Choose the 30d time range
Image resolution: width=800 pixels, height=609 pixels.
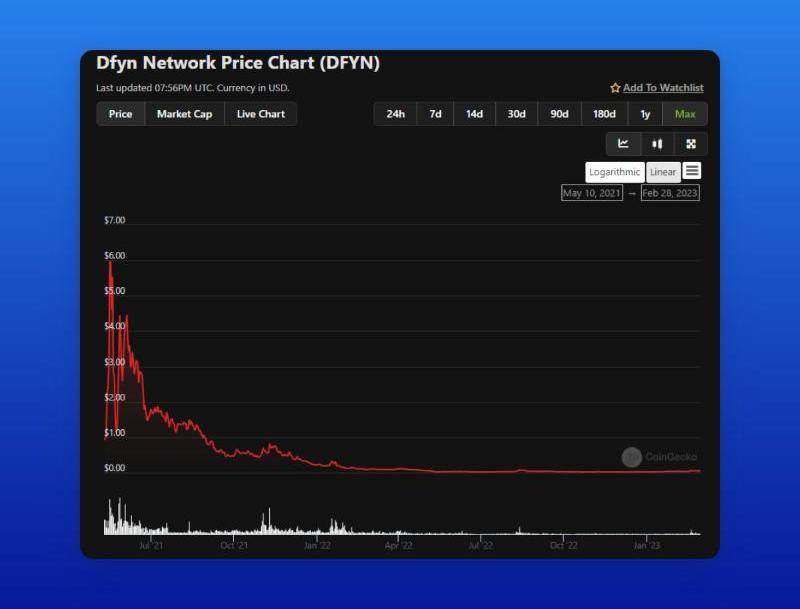click(x=516, y=114)
